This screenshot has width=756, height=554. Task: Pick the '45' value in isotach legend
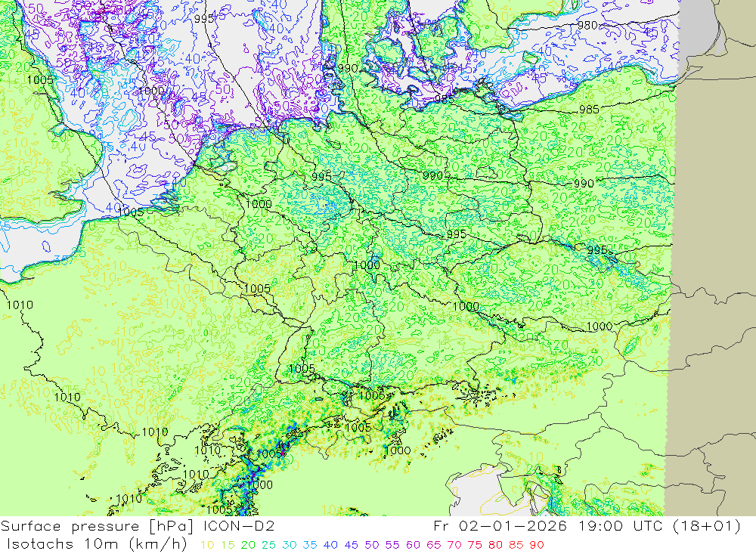352,546
